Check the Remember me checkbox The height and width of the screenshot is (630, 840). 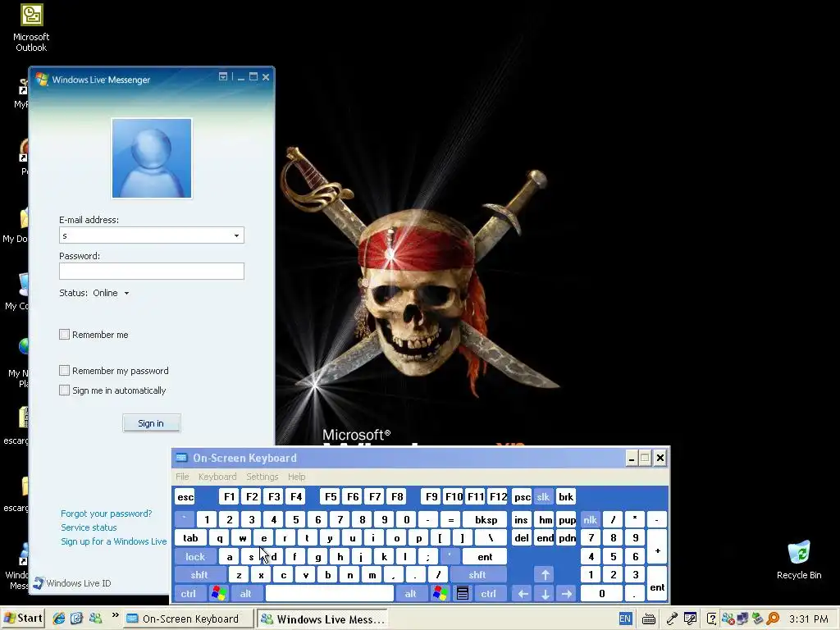[x=64, y=335]
